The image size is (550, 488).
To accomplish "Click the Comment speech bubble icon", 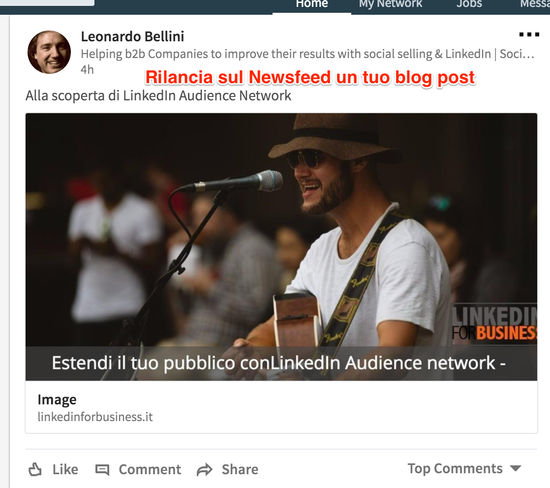I will pyautogui.click(x=102, y=469).
